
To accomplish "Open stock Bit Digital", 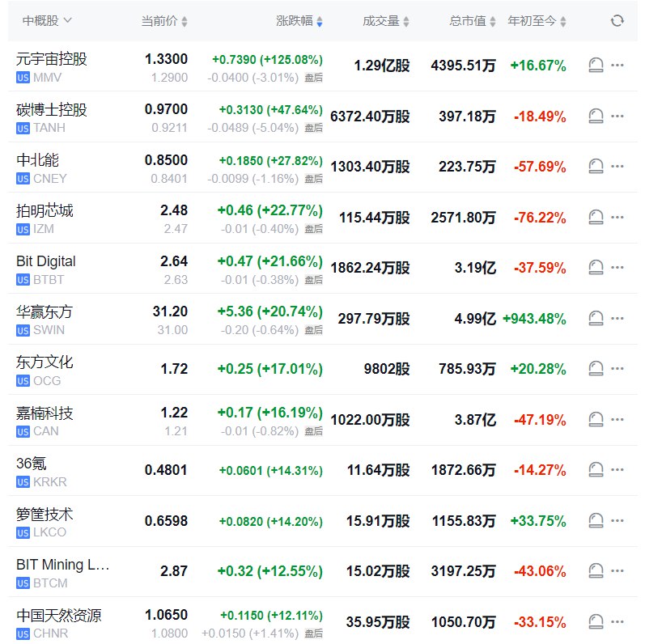I will pos(45,261).
